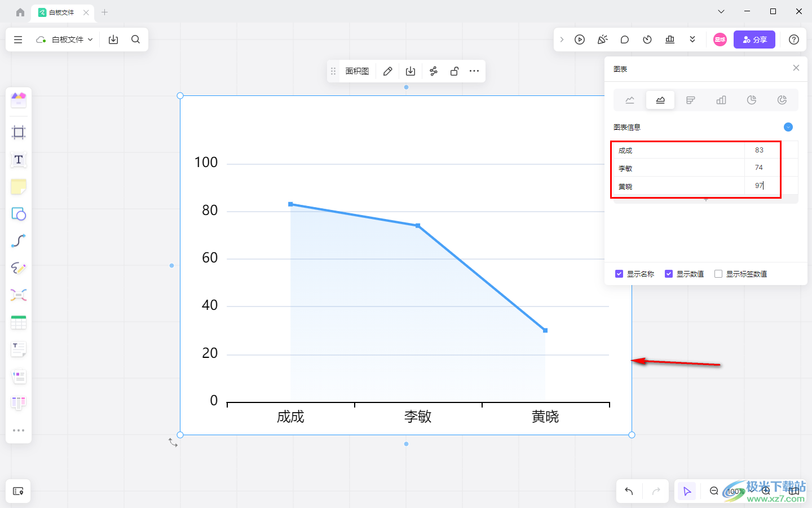
Task: Open the comments bubble
Action: tap(625, 40)
